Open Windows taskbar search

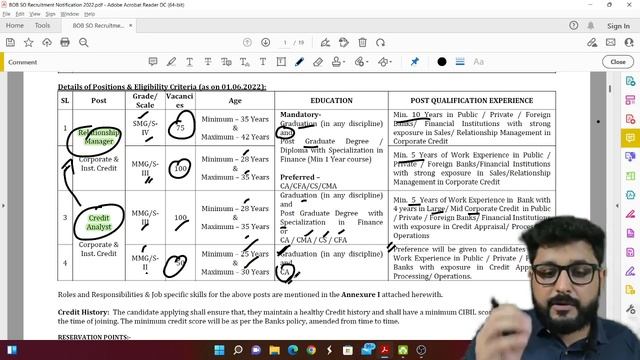[238, 350]
